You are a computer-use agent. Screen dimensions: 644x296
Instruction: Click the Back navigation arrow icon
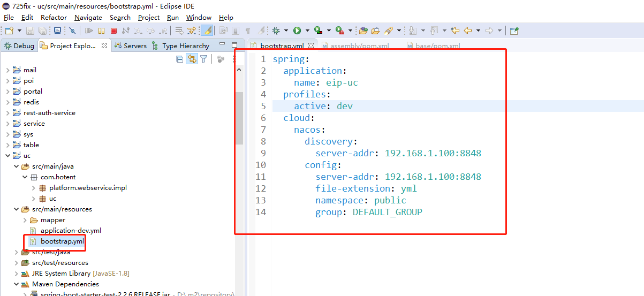(467, 31)
